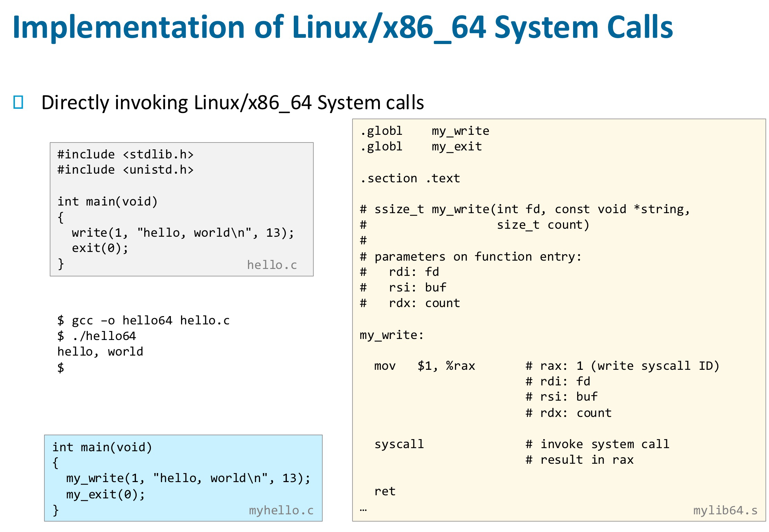Viewport: 769px width, 532px height.
Task: Click the '# rdi: fd' parameter comment
Action: (x=400, y=272)
